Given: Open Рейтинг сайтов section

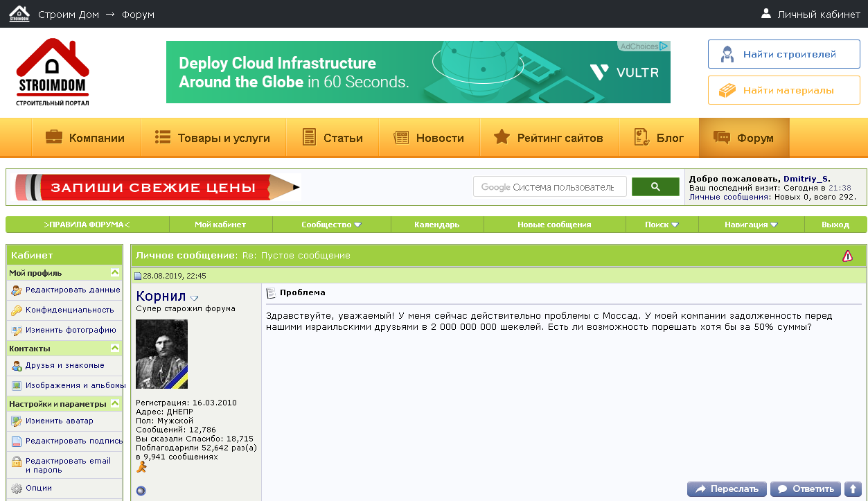Looking at the screenshot, I should coord(549,138).
